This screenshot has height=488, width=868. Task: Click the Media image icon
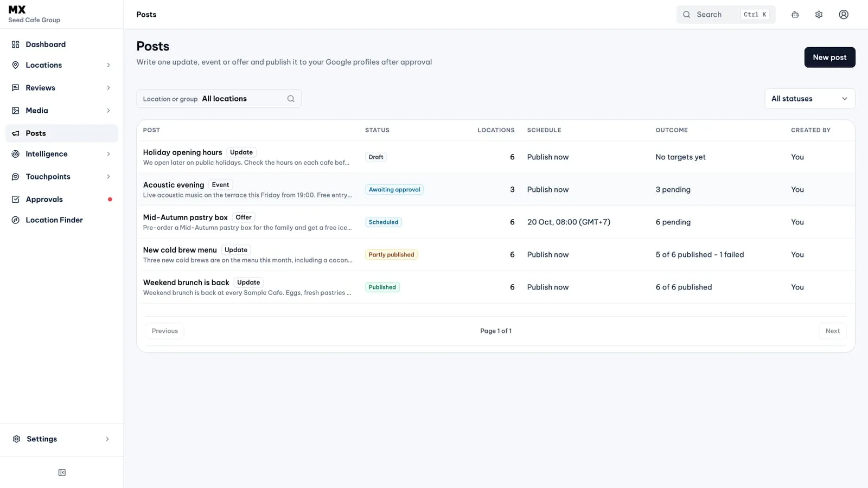coord(15,111)
